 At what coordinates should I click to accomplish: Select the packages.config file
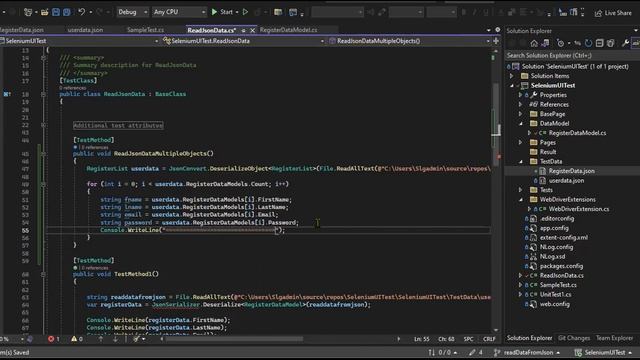[x=561, y=266]
